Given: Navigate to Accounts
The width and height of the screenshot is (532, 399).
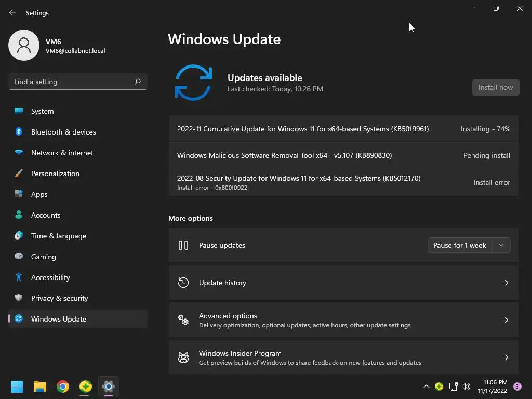Looking at the screenshot, I should 78,215.
